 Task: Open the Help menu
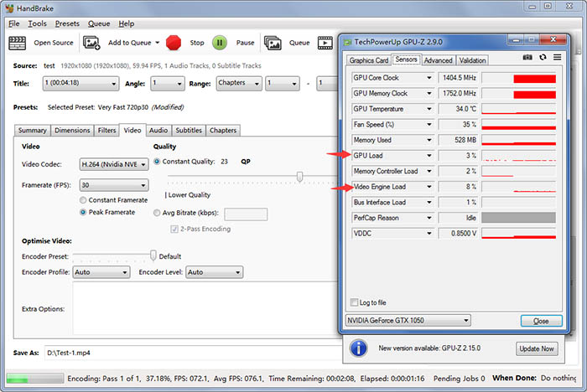[127, 23]
